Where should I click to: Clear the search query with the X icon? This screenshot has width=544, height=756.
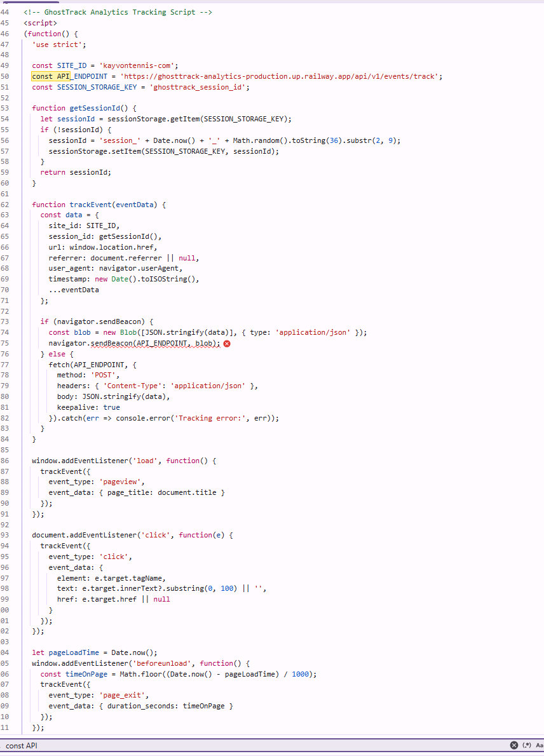514,745
